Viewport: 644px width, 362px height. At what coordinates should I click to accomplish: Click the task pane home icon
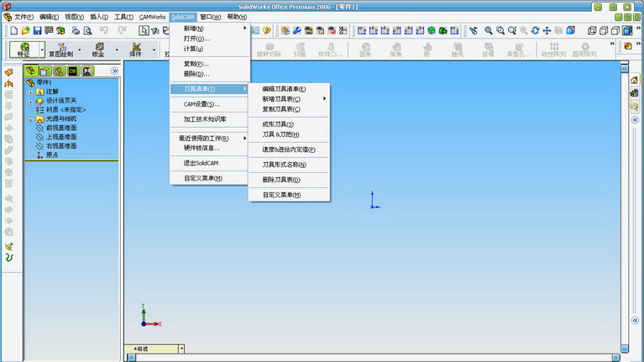634,81
